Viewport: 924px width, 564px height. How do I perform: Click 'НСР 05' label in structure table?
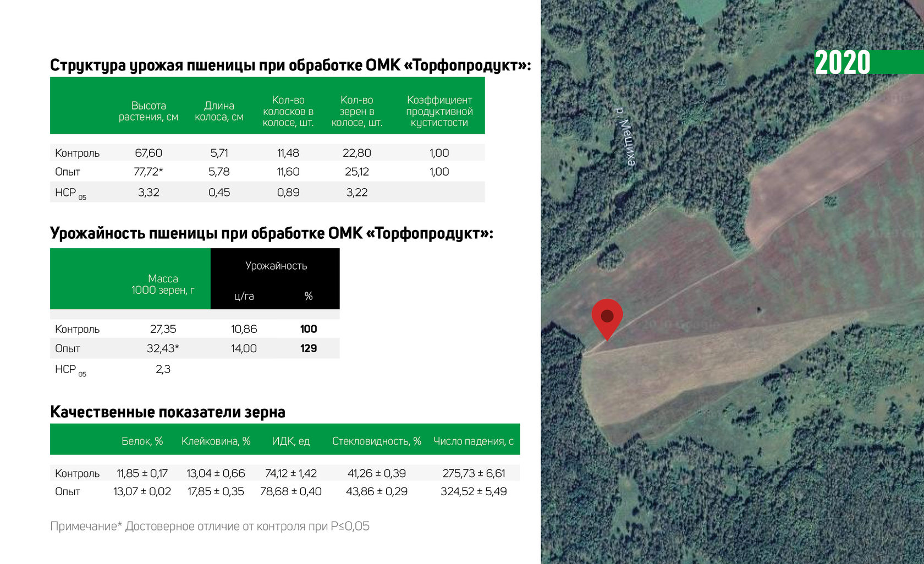click(70, 193)
